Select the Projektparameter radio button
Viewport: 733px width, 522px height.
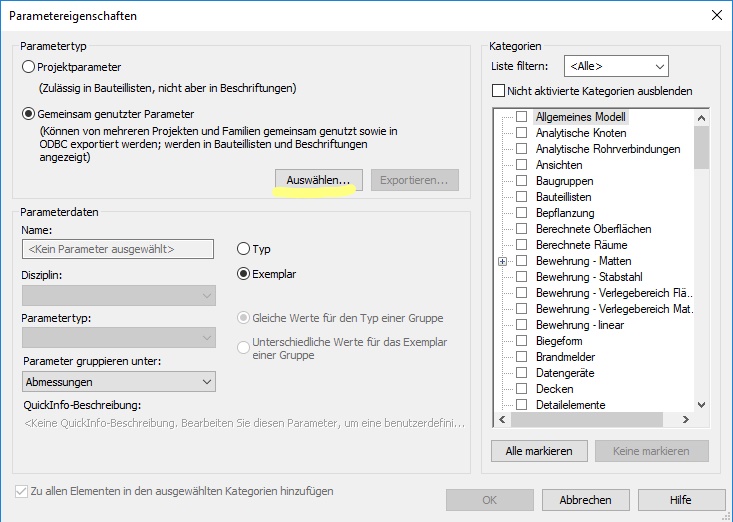(28, 67)
